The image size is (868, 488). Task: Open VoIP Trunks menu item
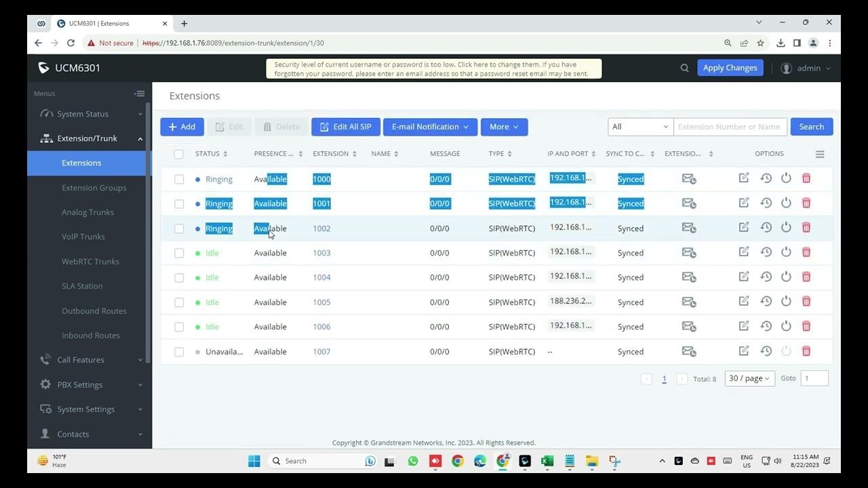83,237
